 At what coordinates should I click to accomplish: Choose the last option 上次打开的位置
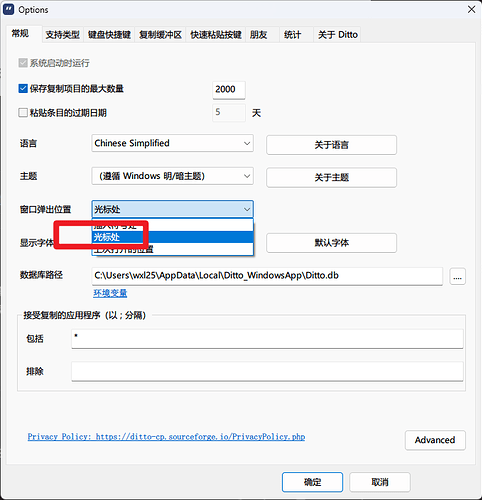click(173, 249)
